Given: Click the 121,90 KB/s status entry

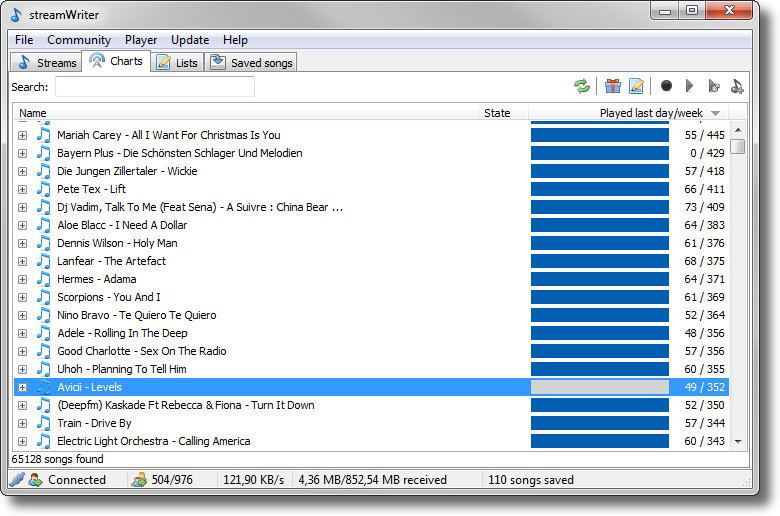Looking at the screenshot, I should [253, 480].
